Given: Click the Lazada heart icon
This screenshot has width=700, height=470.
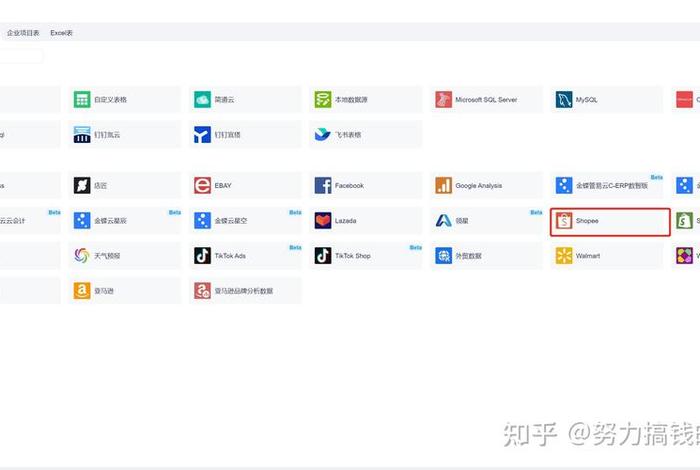Looking at the screenshot, I should click(323, 220).
